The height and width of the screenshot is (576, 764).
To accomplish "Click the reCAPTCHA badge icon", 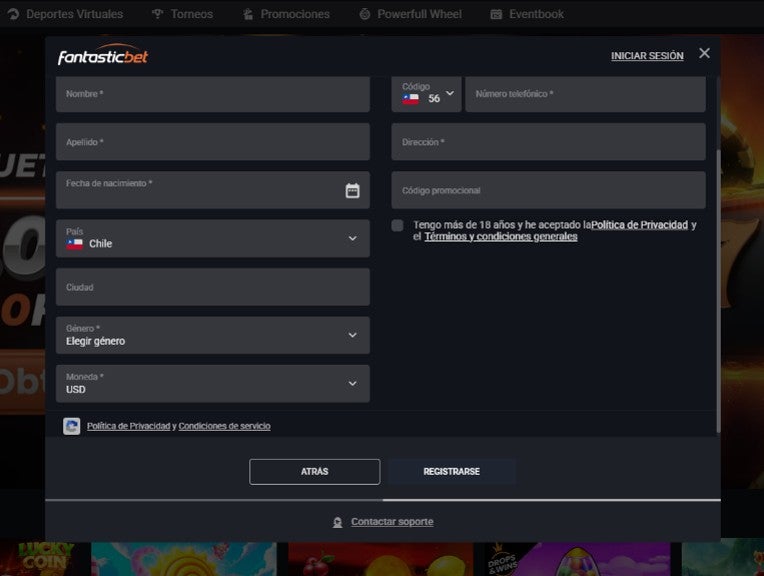I will point(72,426).
